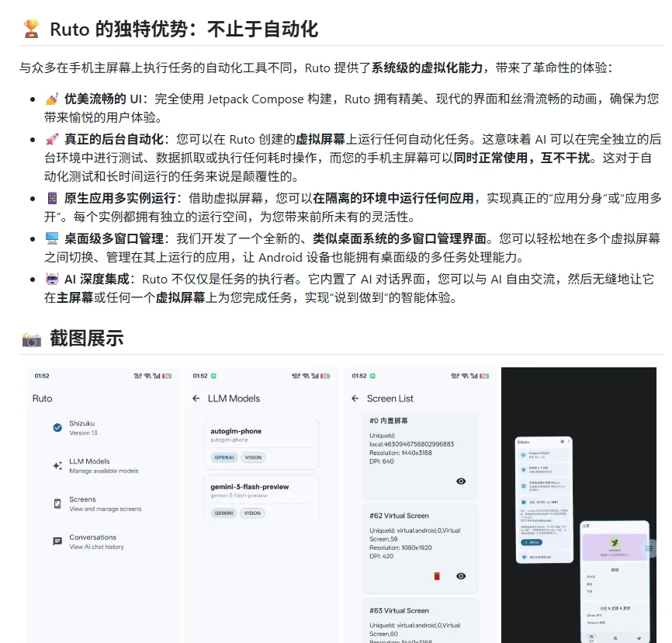Viewport: 672px width, 643px height.
Task: Click the chat icon beside Conversations entry
Action: [57, 541]
